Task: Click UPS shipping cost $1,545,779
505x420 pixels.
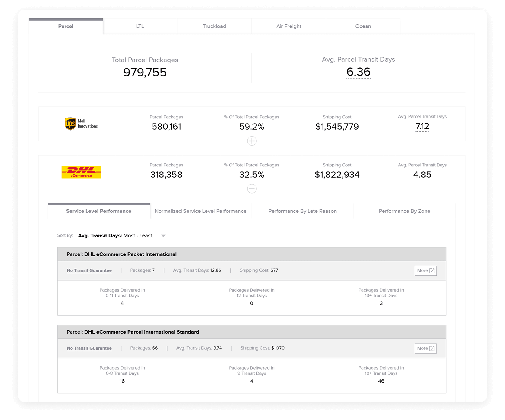Action: coord(337,127)
